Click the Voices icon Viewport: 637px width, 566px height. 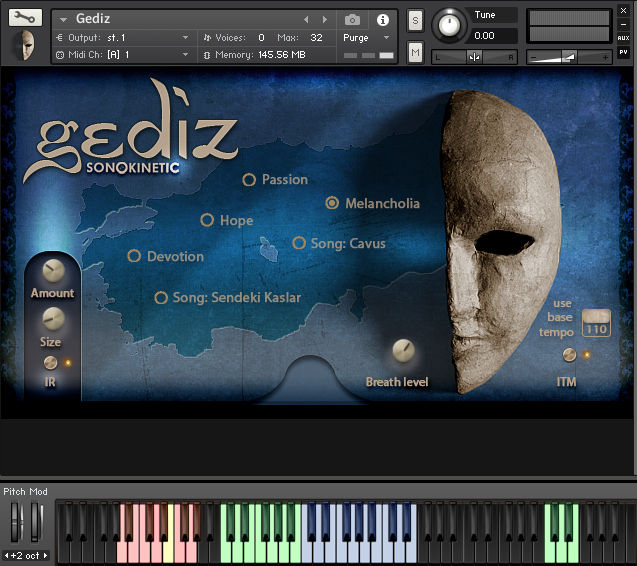207,37
